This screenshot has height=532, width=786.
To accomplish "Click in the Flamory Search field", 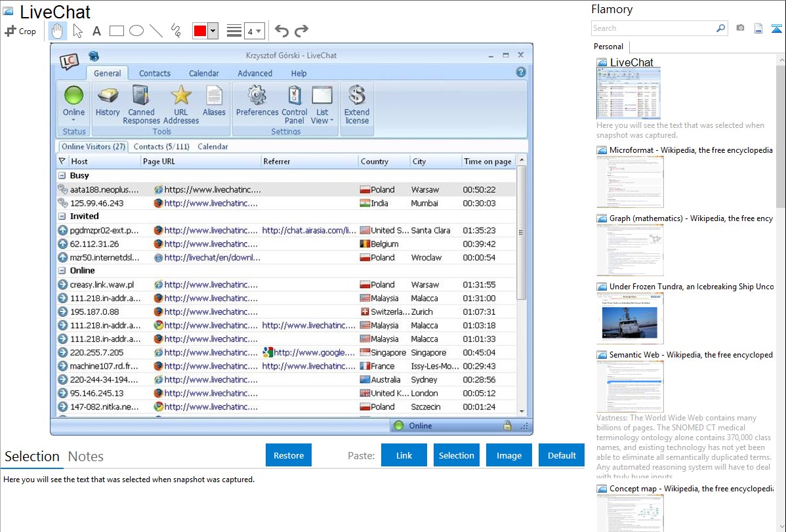I will pos(652,28).
